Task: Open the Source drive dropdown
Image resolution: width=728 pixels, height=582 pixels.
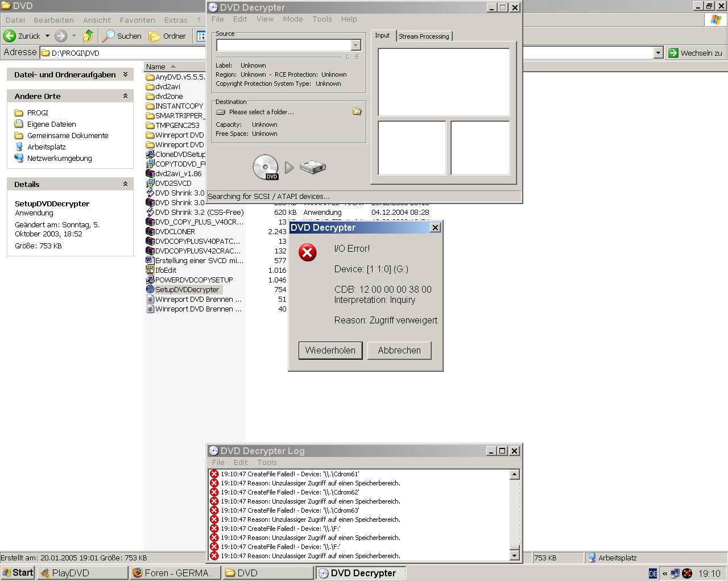Action: tap(355, 45)
